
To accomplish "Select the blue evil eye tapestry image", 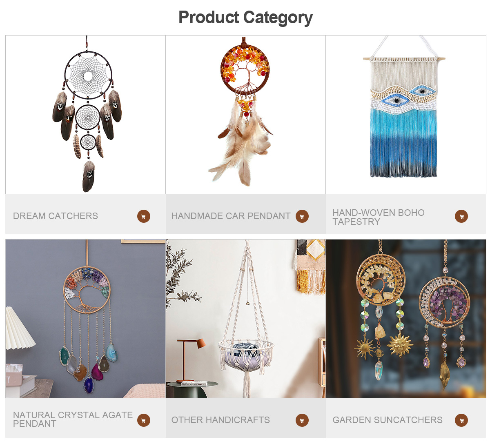I will point(406,115).
